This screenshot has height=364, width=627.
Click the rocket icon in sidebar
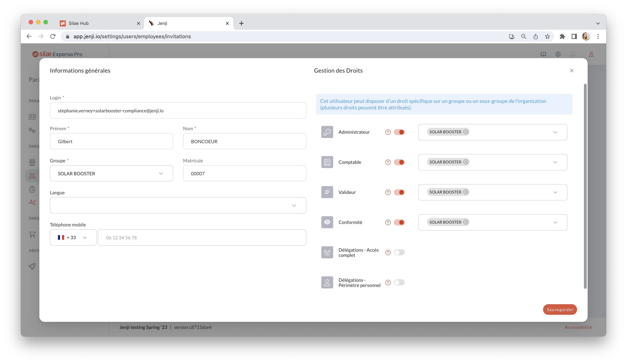pyautogui.click(x=32, y=266)
